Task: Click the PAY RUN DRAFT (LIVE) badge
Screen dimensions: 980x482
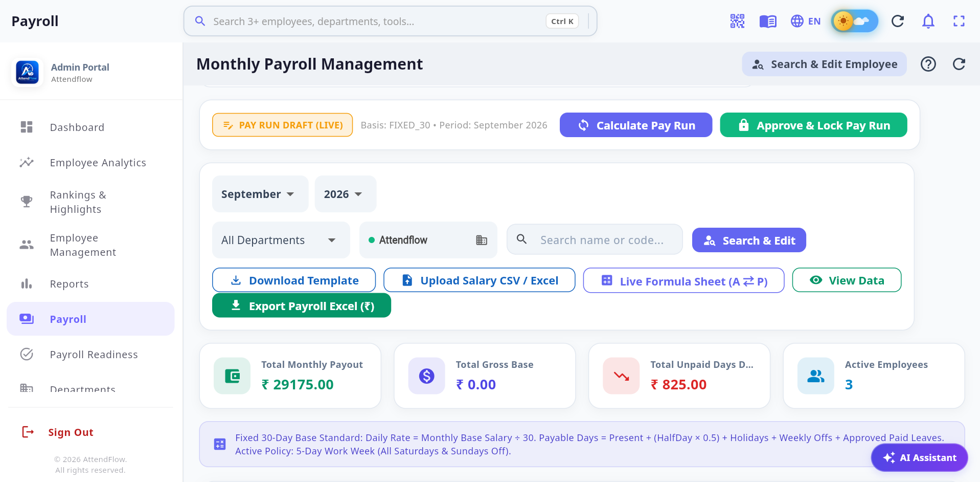Action: click(x=282, y=125)
